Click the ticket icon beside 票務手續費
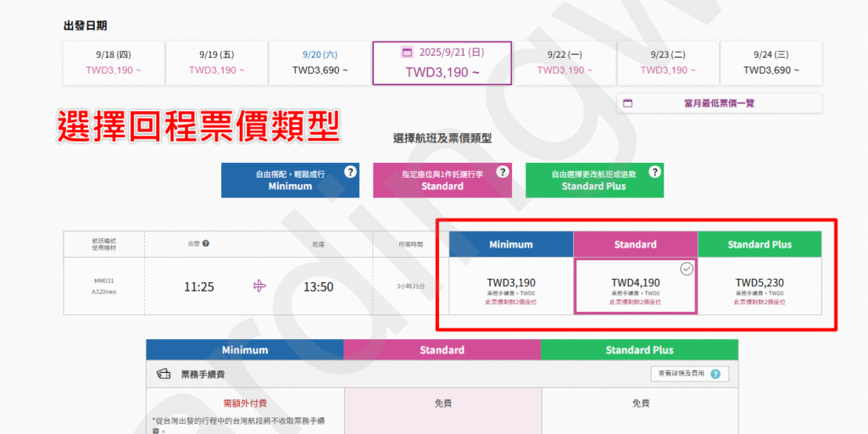This screenshot has width=868, height=434. click(x=164, y=374)
